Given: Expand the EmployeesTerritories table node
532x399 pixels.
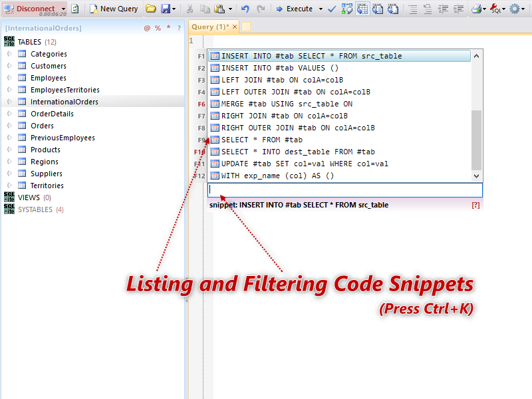Looking at the screenshot, I should (x=9, y=90).
